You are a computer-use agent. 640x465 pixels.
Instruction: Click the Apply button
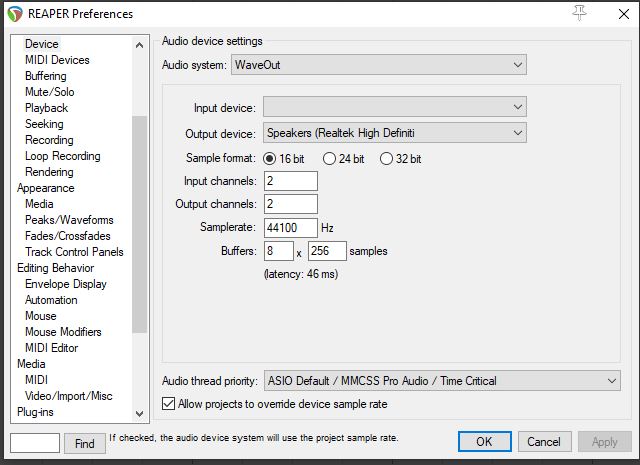pos(604,442)
